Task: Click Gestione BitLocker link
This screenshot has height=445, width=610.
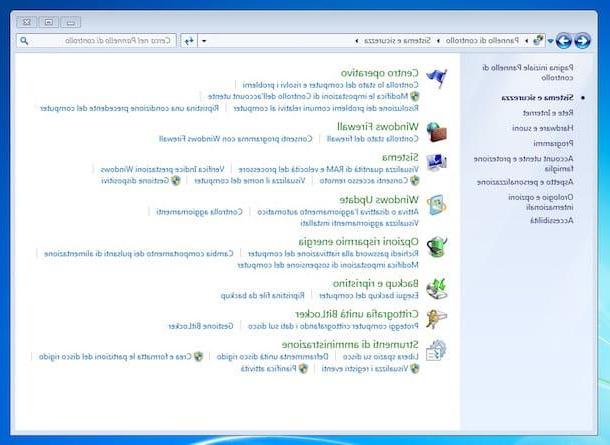Action: click(x=201, y=326)
